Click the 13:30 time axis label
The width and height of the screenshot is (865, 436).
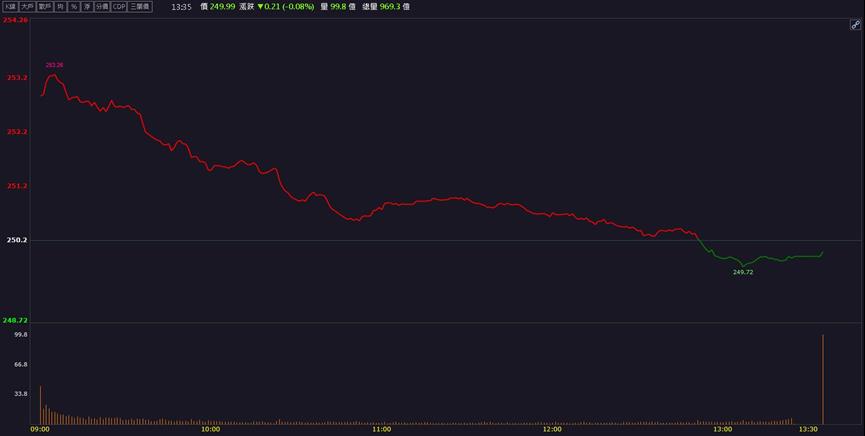pos(808,429)
